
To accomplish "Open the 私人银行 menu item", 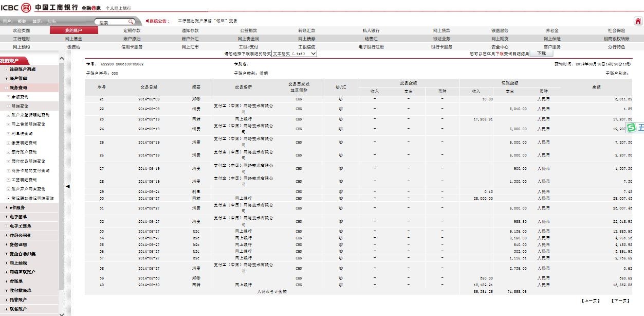I will tap(371, 31).
